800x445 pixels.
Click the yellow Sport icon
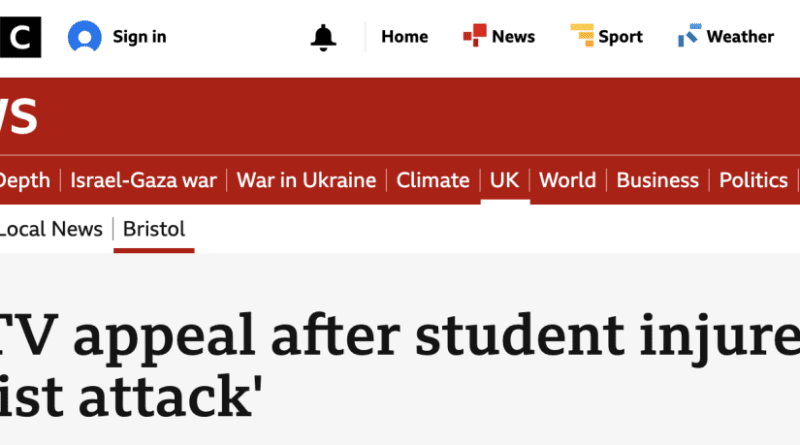[x=582, y=37]
